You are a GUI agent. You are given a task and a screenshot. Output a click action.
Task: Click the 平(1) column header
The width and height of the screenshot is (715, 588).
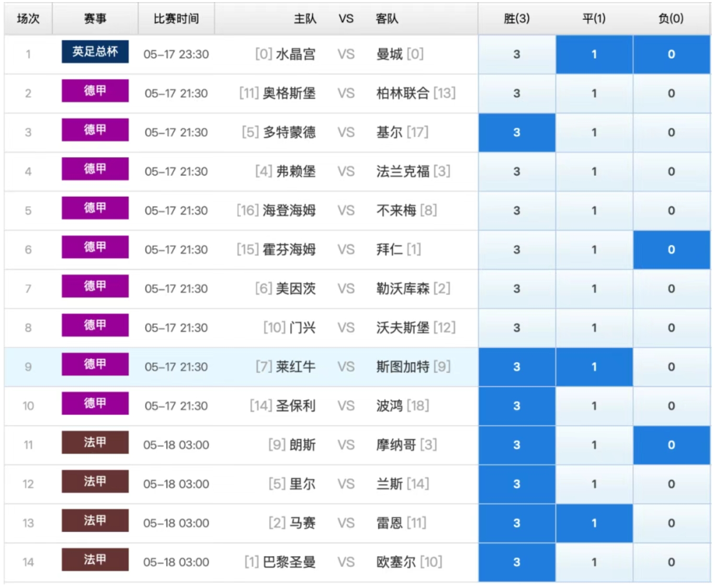[594, 19]
